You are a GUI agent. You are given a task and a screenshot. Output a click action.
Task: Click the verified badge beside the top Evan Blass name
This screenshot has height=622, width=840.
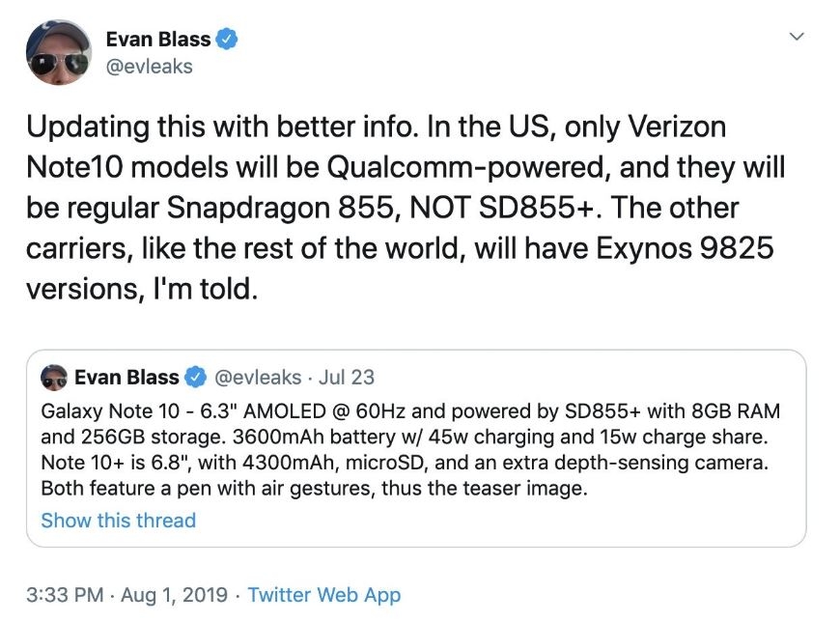point(227,39)
